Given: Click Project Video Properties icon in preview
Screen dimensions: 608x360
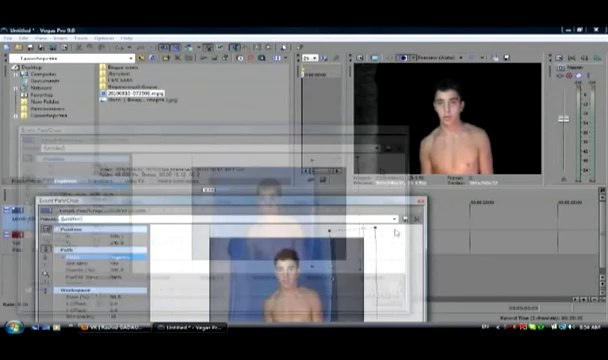Looking at the screenshot, I should pyautogui.click(x=360, y=58).
